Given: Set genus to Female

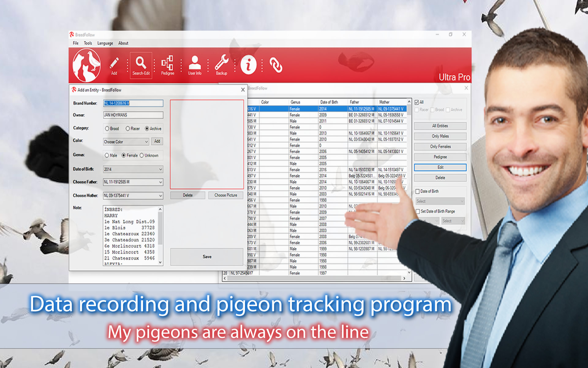Looking at the screenshot, I should coord(124,155).
